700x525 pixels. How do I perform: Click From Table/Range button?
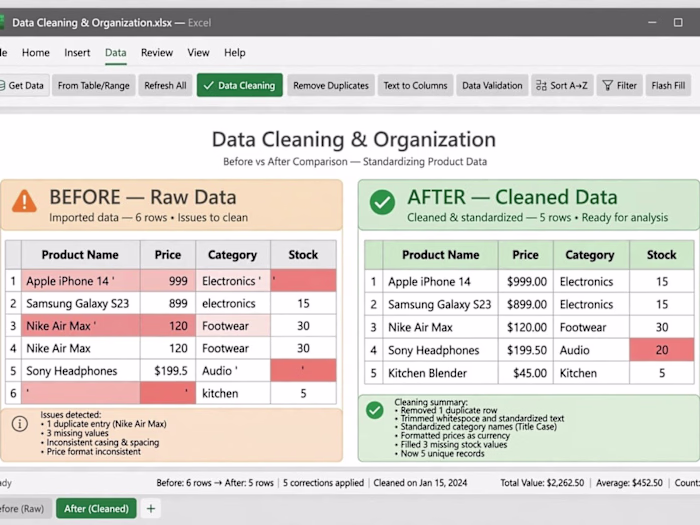click(x=93, y=85)
